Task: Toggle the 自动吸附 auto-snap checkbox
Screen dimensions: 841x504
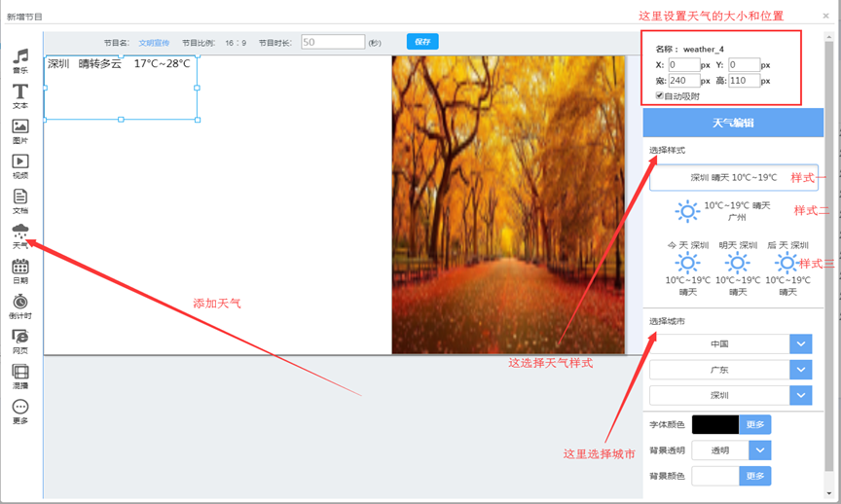Action: (660, 96)
